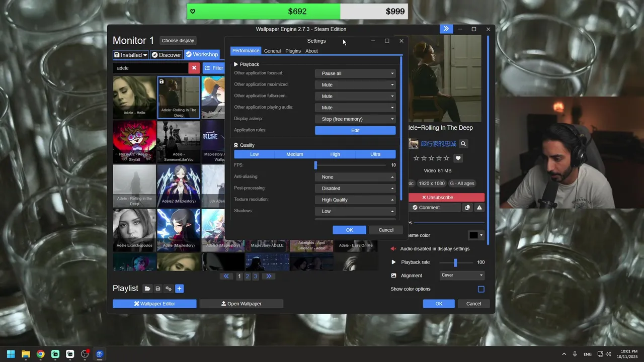Select Medium quality preset

[x=295, y=154]
